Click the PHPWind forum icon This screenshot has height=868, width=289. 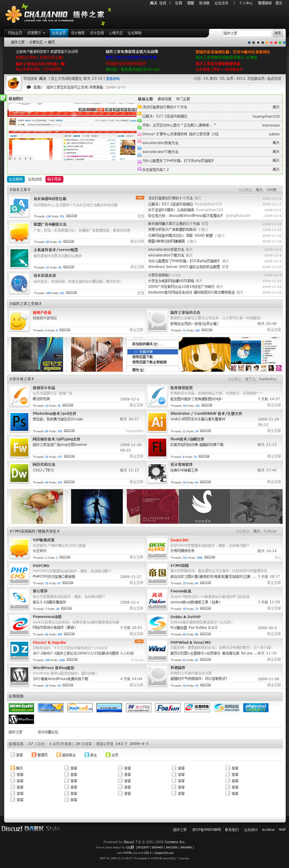pyautogui.click(x=157, y=650)
